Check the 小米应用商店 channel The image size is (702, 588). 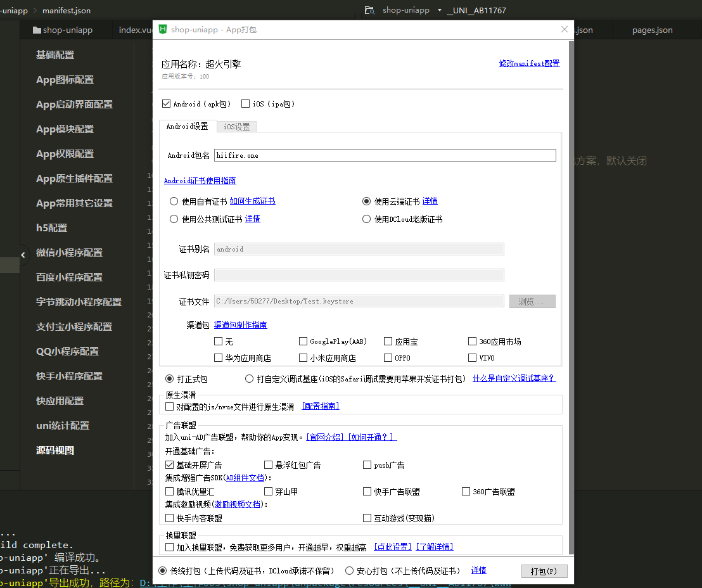(303, 357)
